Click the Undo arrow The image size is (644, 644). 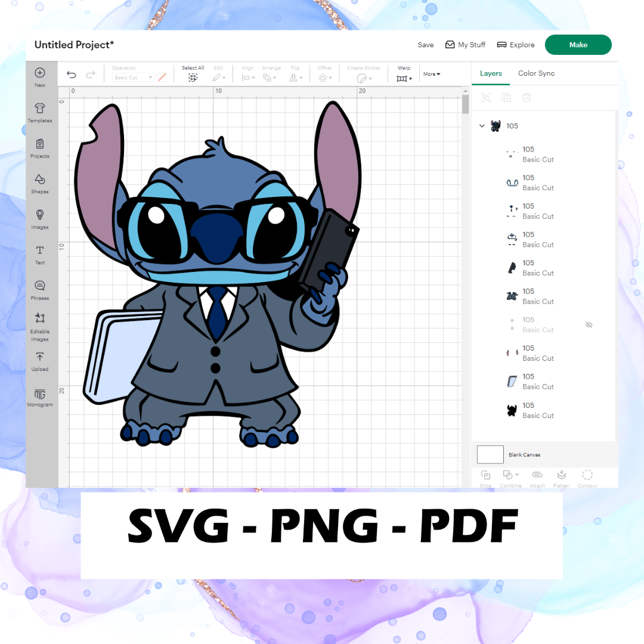point(72,75)
